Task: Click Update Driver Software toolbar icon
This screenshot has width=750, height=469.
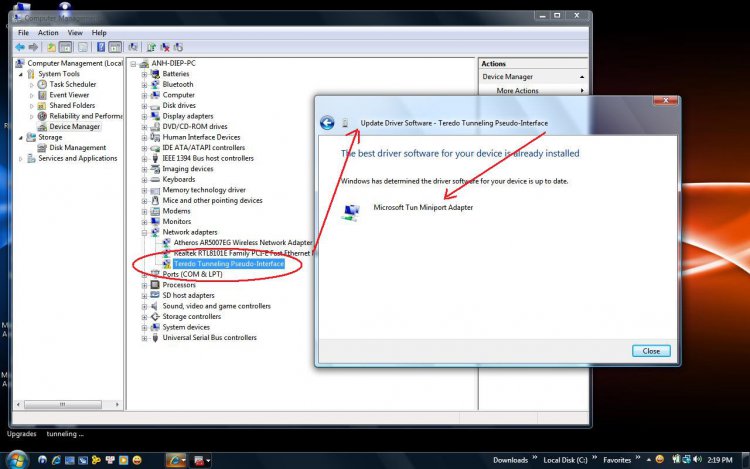Action: click(x=151, y=47)
